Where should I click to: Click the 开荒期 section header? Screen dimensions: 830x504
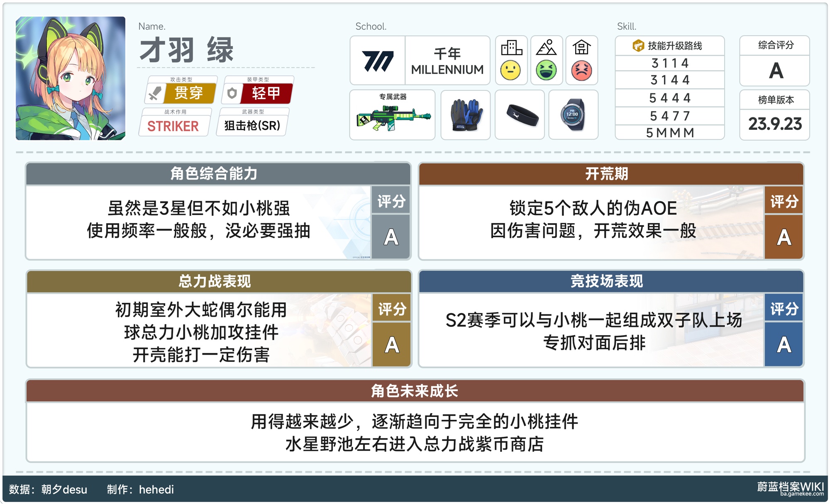pos(607,173)
